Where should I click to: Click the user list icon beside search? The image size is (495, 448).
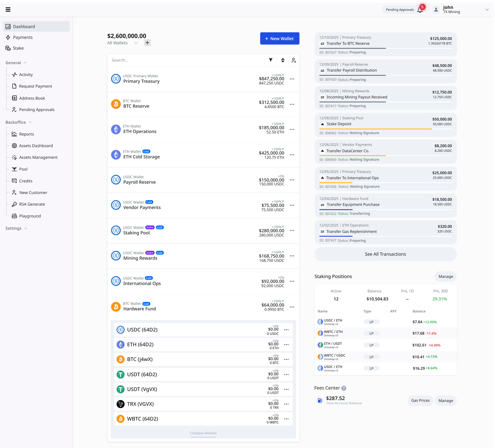294,60
